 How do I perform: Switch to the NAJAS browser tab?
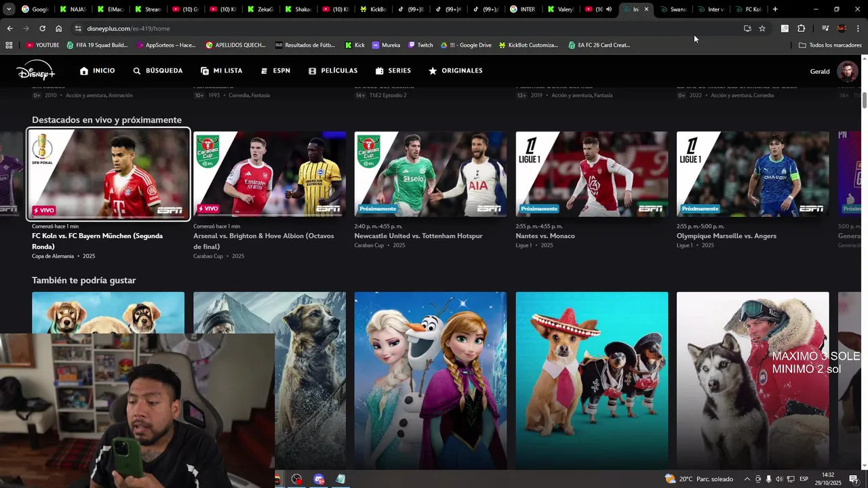point(73,9)
